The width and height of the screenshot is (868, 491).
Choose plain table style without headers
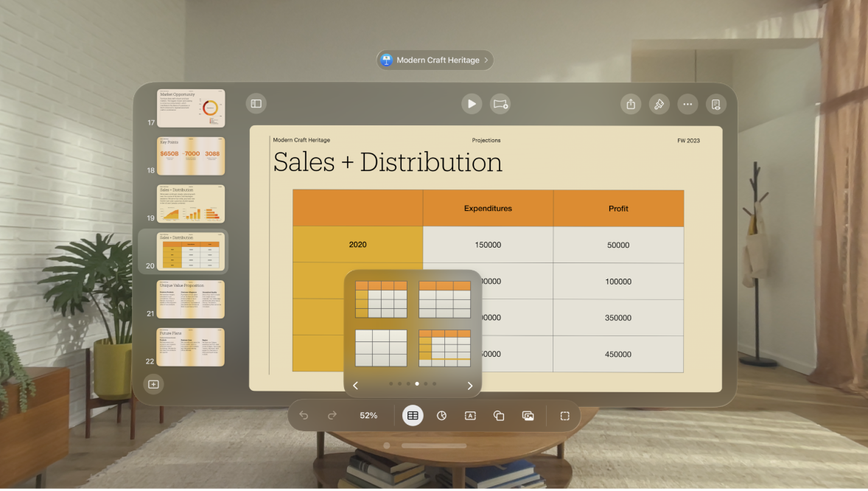point(381,348)
